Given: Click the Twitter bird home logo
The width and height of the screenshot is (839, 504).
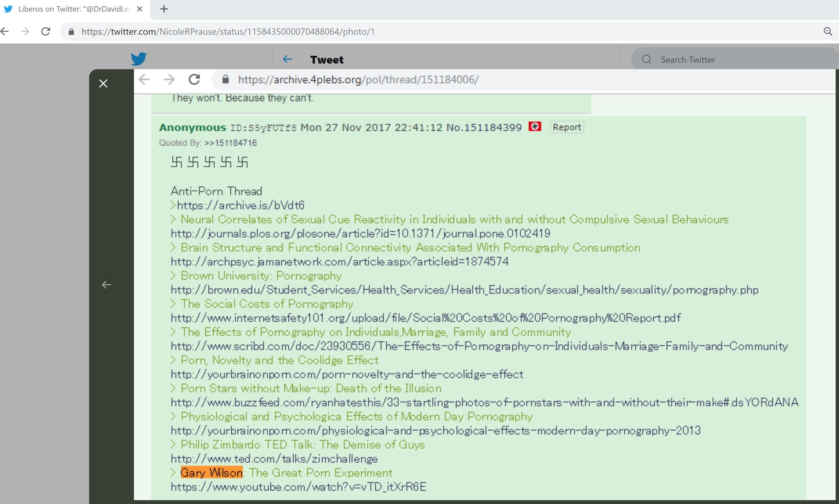Looking at the screenshot, I should (139, 59).
